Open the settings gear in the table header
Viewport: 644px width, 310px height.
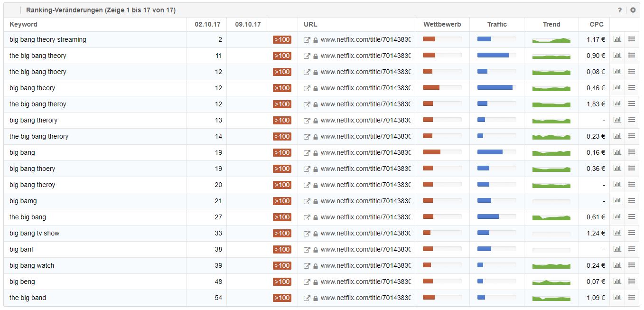click(x=633, y=10)
